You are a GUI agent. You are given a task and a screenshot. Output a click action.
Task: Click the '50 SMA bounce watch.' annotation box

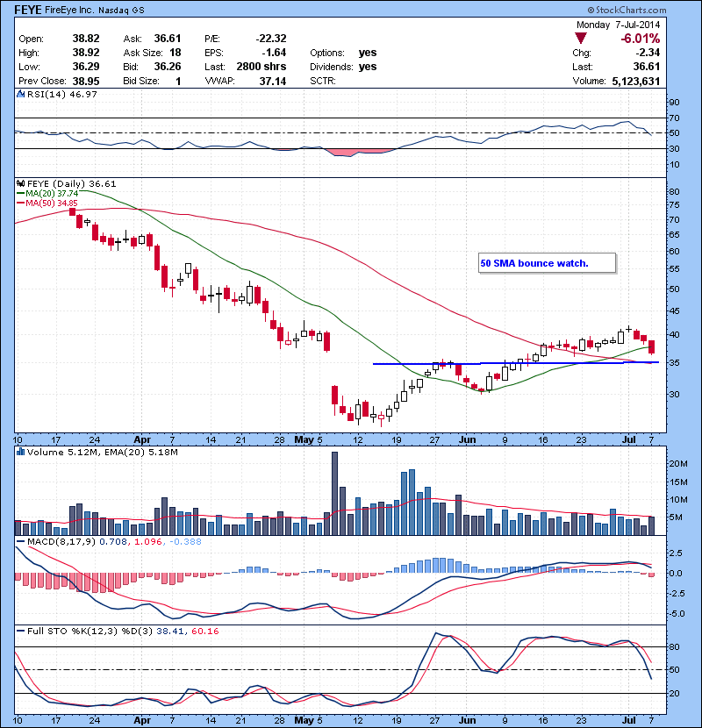pos(546,263)
